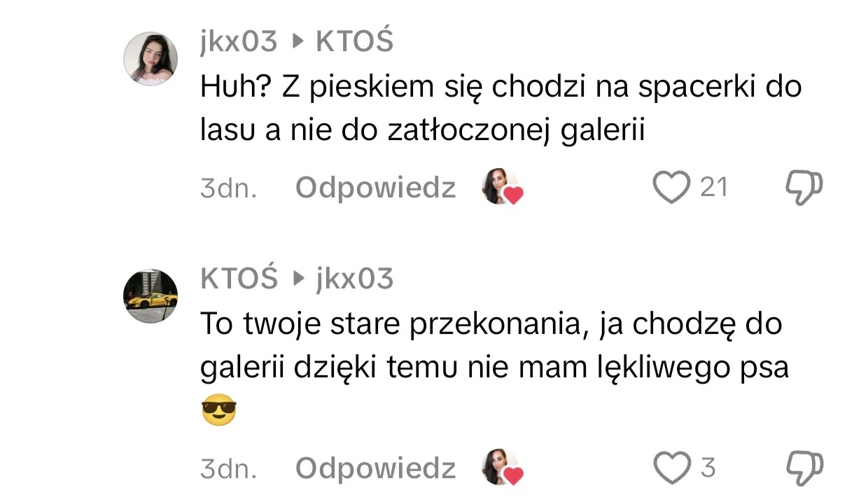The height and width of the screenshot is (504, 854).
Task: Click the 21 likes count
Action: coord(714,188)
